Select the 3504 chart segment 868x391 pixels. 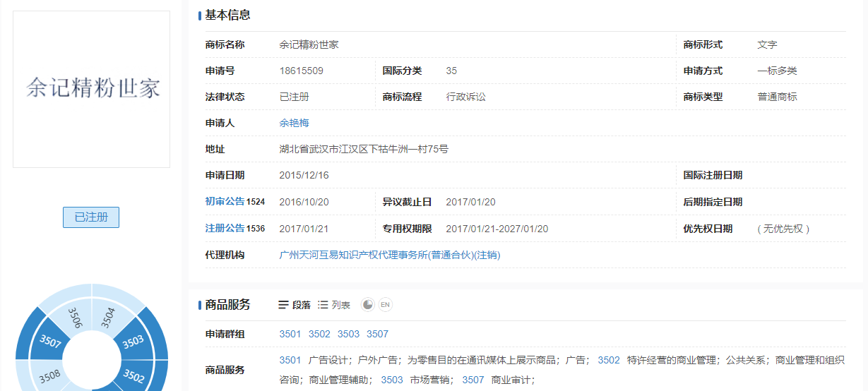click(x=108, y=318)
